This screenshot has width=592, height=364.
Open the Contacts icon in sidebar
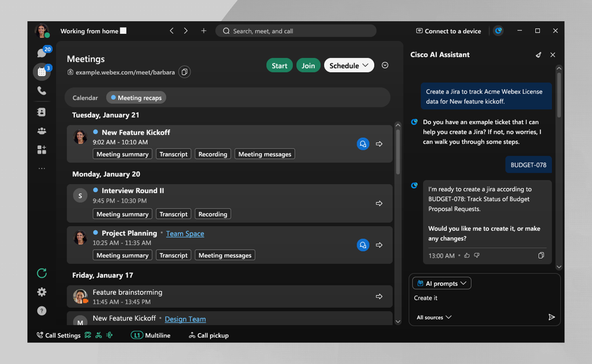click(x=42, y=112)
